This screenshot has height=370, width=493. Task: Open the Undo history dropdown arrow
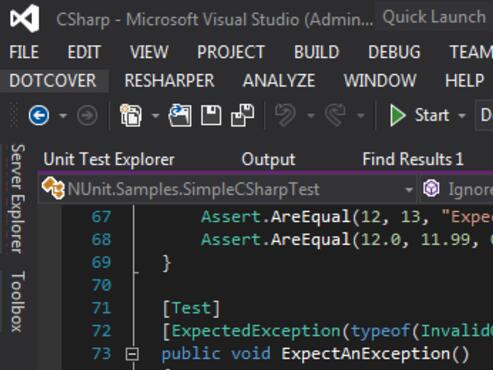[x=311, y=116]
